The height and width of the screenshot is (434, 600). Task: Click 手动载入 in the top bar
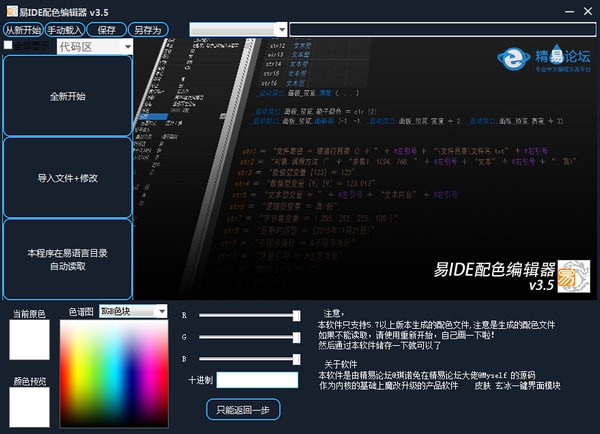[x=65, y=30]
